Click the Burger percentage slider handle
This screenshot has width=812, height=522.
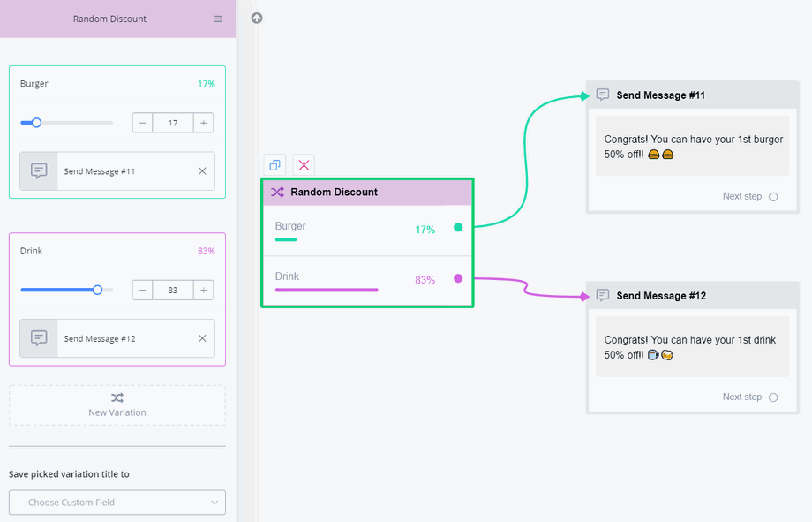point(36,123)
